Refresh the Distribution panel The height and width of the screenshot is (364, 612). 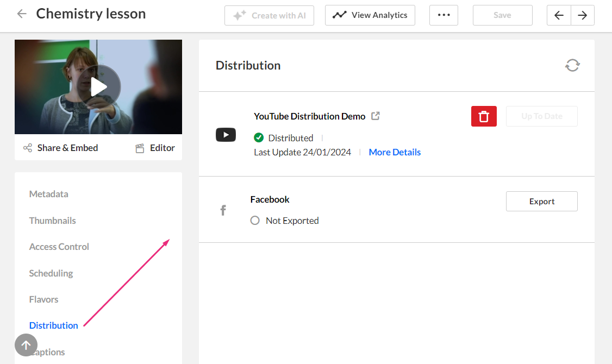pos(572,65)
